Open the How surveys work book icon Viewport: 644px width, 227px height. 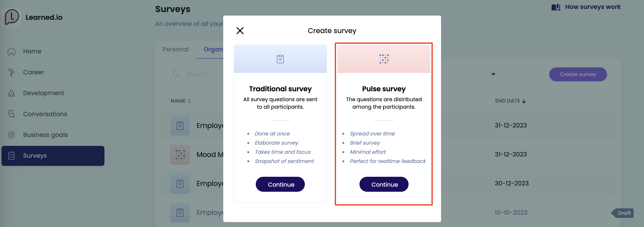(x=556, y=7)
